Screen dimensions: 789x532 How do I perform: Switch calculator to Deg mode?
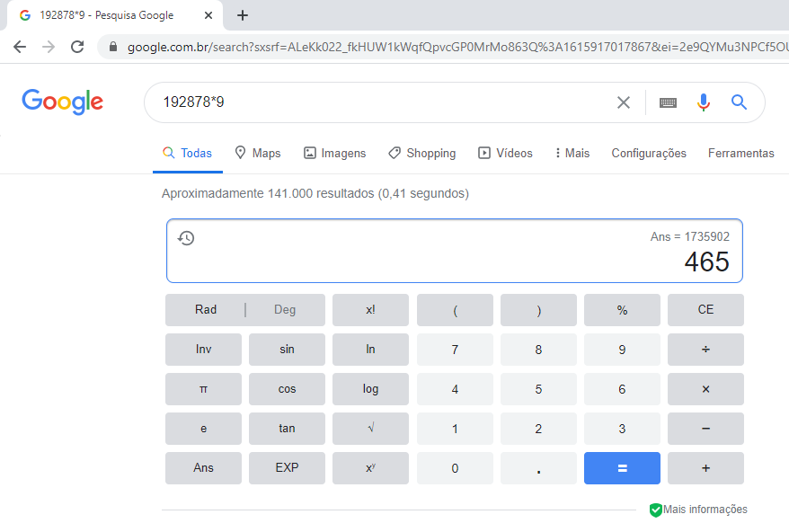click(285, 309)
